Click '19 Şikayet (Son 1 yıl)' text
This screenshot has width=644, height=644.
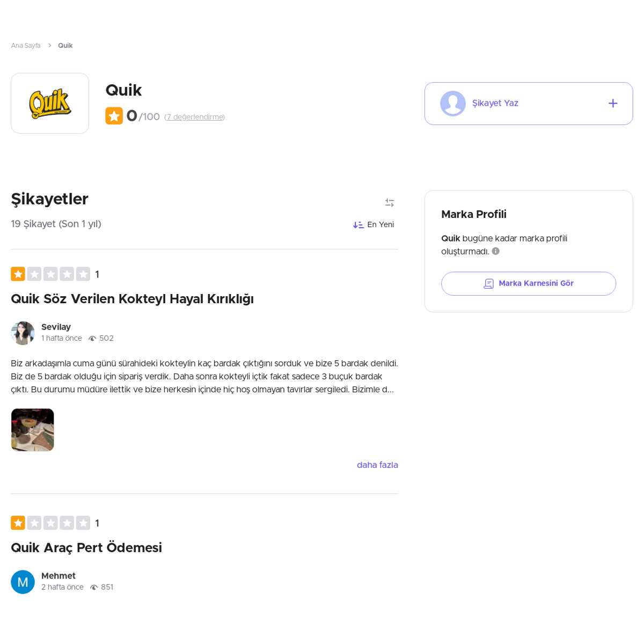click(x=56, y=224)
